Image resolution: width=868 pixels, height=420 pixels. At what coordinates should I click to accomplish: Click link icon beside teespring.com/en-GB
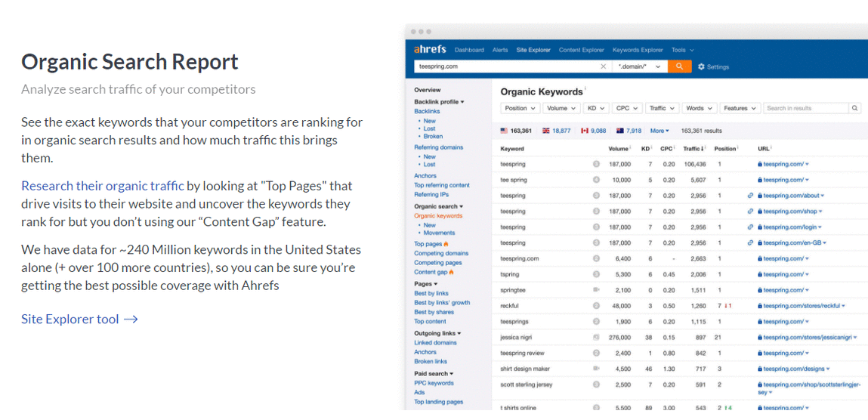coord(750,243)
